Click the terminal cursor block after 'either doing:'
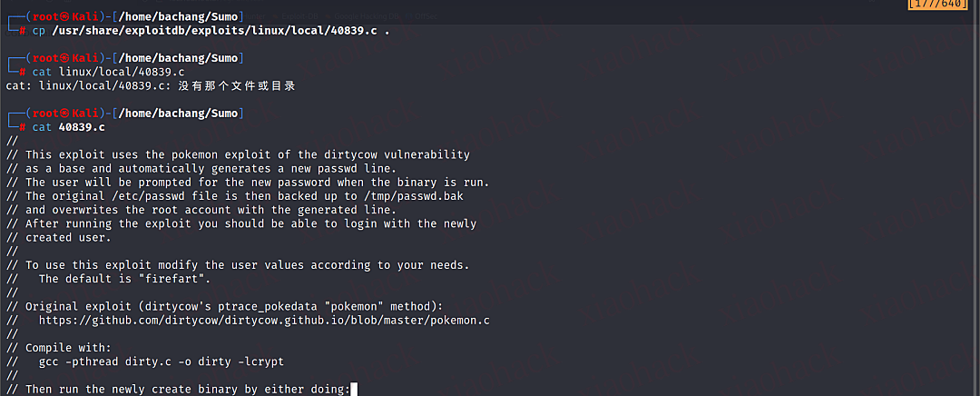980x396 pixels. [355, 390]
